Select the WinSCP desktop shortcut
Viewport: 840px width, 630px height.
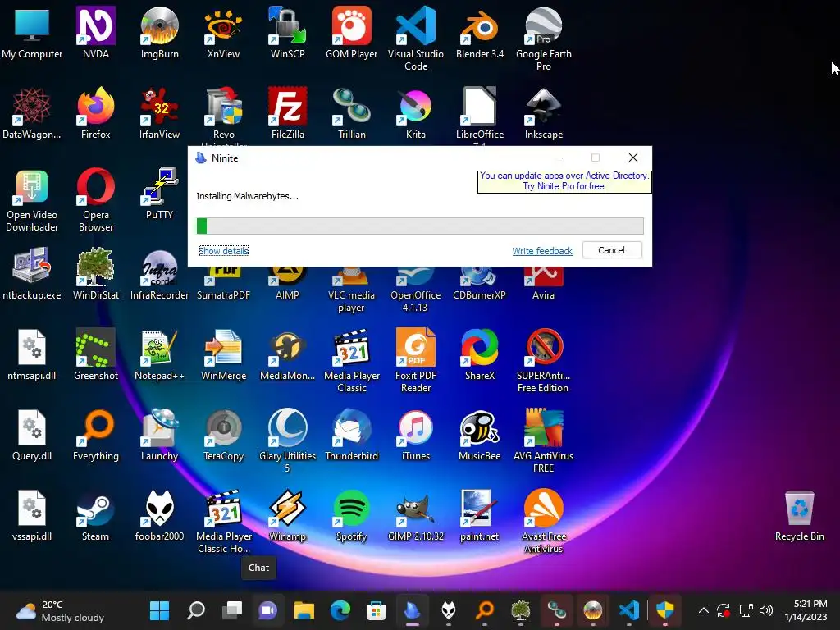pos(288,33)
